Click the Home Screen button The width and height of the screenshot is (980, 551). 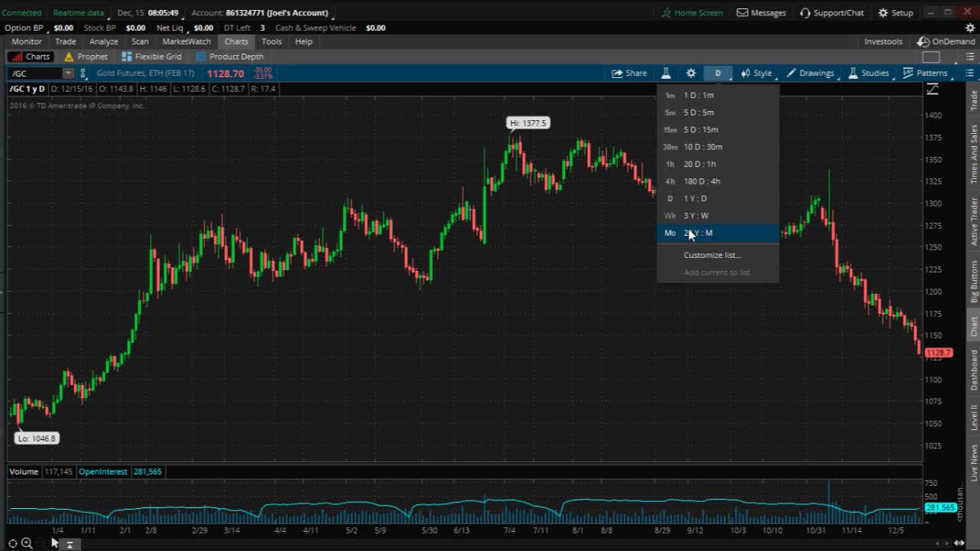[692, 12]
